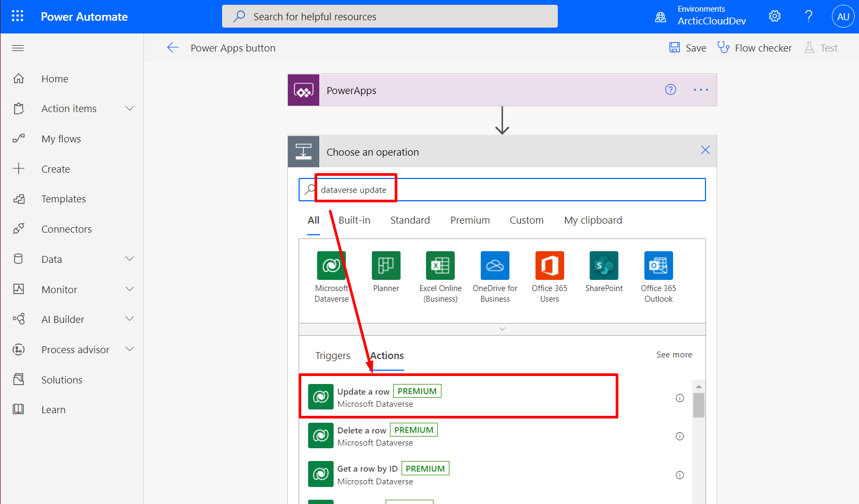Show info for Delete a row action
This screenshot has width=859, height=504.
pos(679,437)
